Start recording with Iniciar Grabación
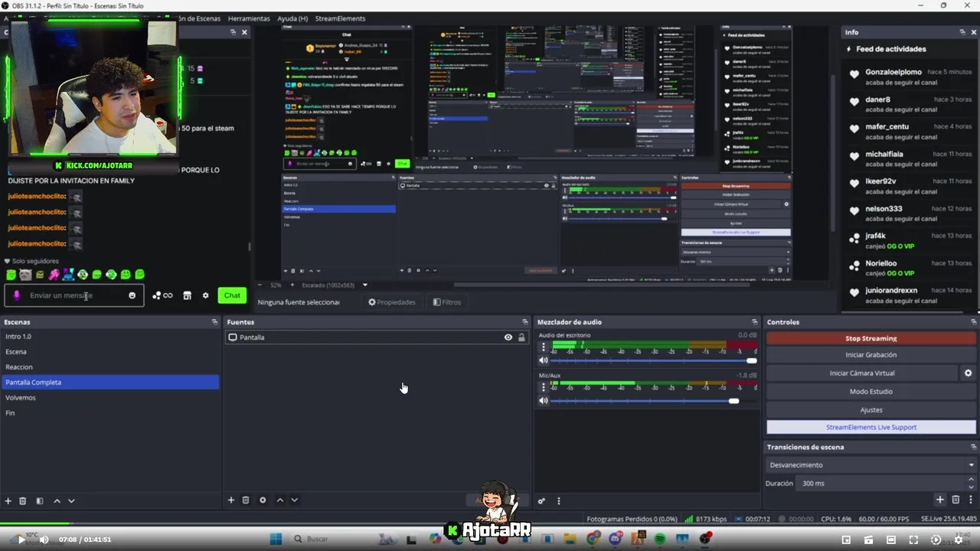 coord(871,355)
